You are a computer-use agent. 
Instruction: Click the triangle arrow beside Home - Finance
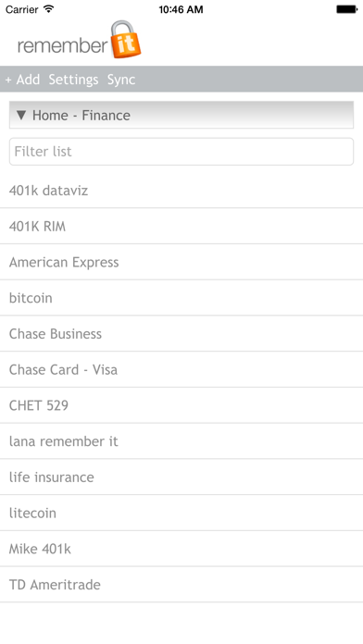click(21, 115)
